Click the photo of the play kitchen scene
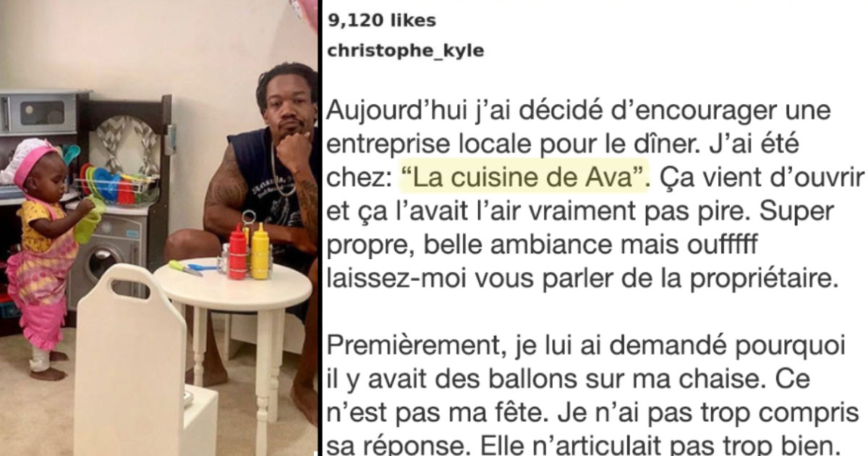This screenshot has height=456, width=868. click(x=158, y=228)
